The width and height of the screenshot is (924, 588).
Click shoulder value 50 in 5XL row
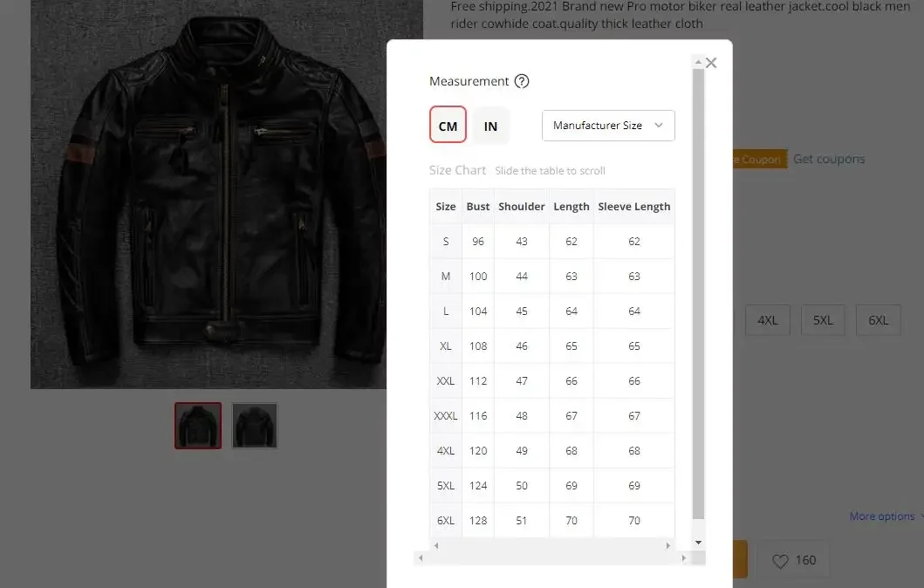coord(522,485)
